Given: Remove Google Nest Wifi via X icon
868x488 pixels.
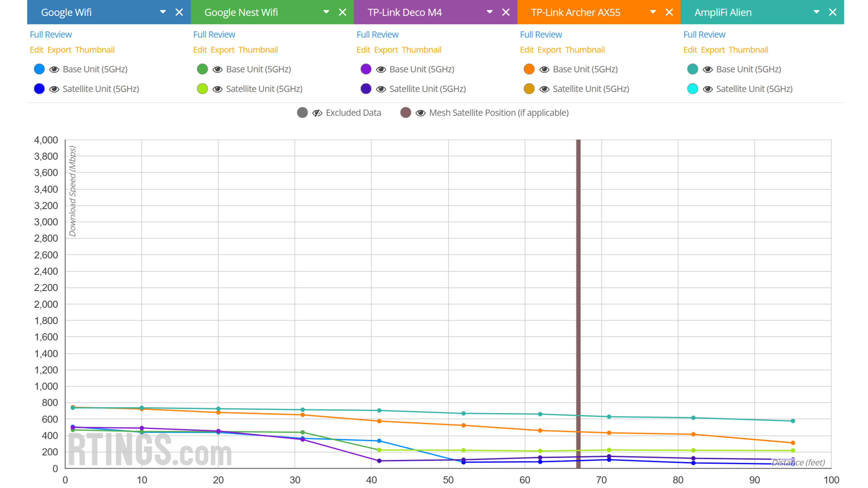Looking at the screenshot, I should [342, 12].
